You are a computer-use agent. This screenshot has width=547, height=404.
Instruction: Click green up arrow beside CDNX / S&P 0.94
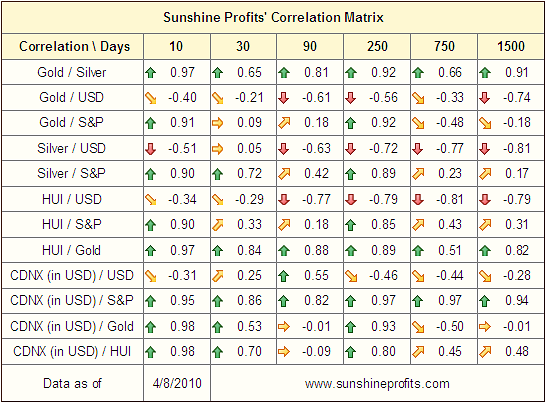[x=485, y=301]
